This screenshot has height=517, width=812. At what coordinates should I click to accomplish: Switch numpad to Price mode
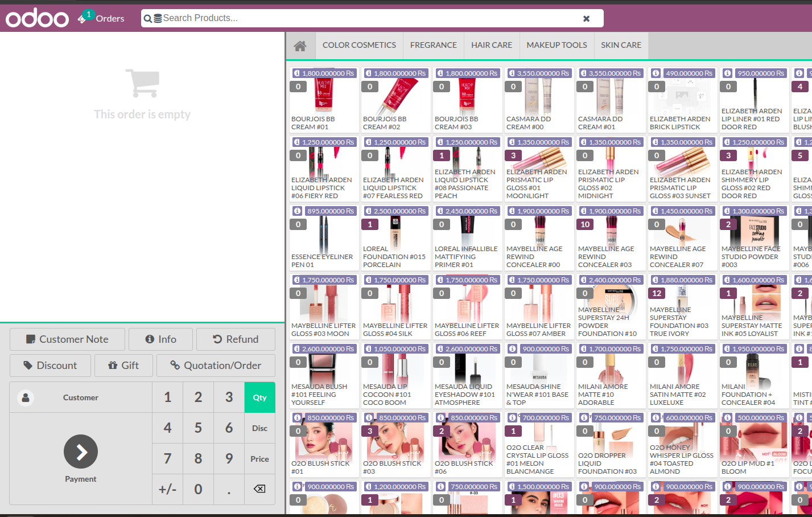[x=259, y=458]
